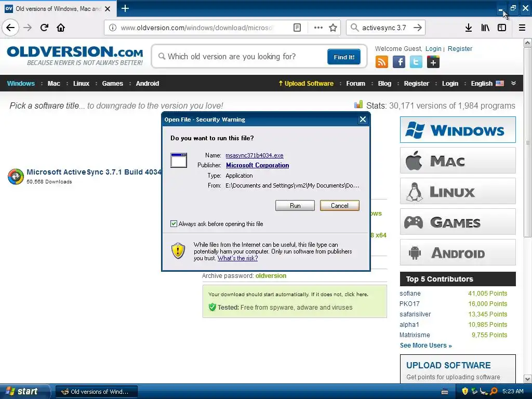Open the RSS feed icon
The width and height of the screenshot is (532, 399).
click(x=382, y=62)
